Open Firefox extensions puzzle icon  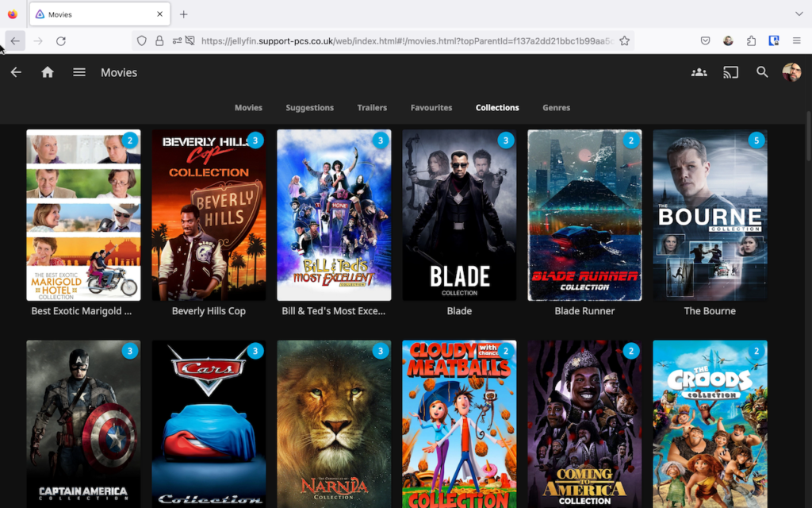click(751, 40)
